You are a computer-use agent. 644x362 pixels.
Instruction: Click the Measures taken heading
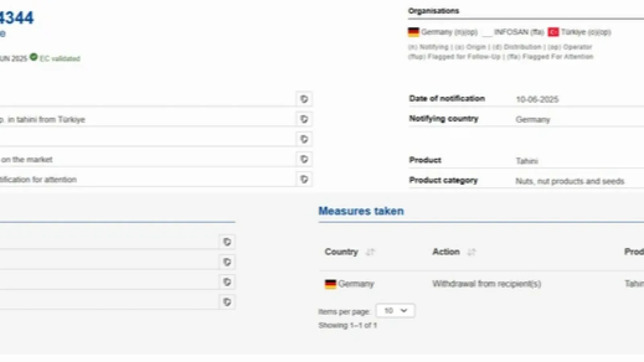(x=361, y=211)
